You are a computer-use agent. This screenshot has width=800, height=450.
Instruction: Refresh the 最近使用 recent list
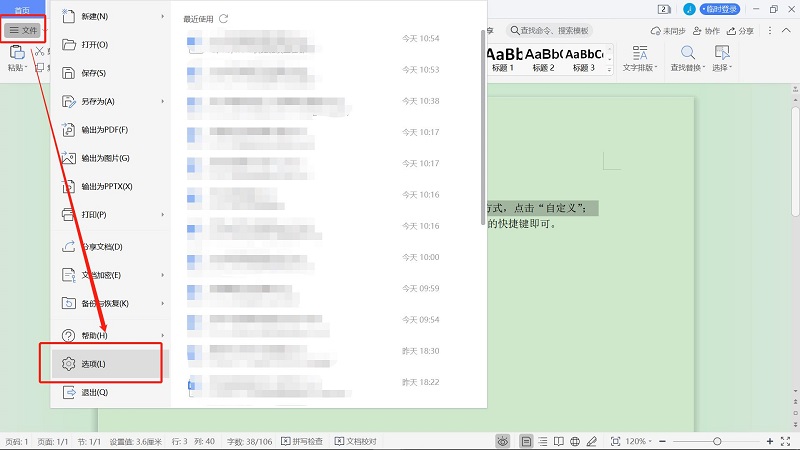[223, 19]
